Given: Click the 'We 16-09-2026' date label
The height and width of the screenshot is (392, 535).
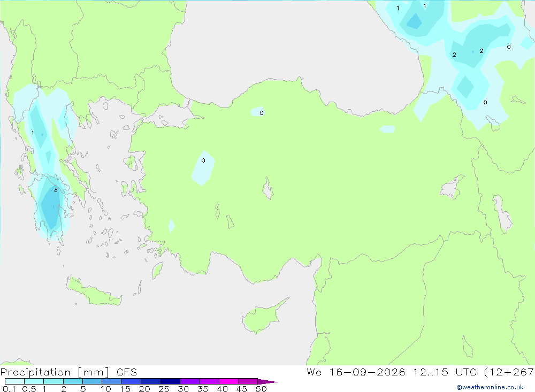Looking at the screenshot, I should 356,372.
